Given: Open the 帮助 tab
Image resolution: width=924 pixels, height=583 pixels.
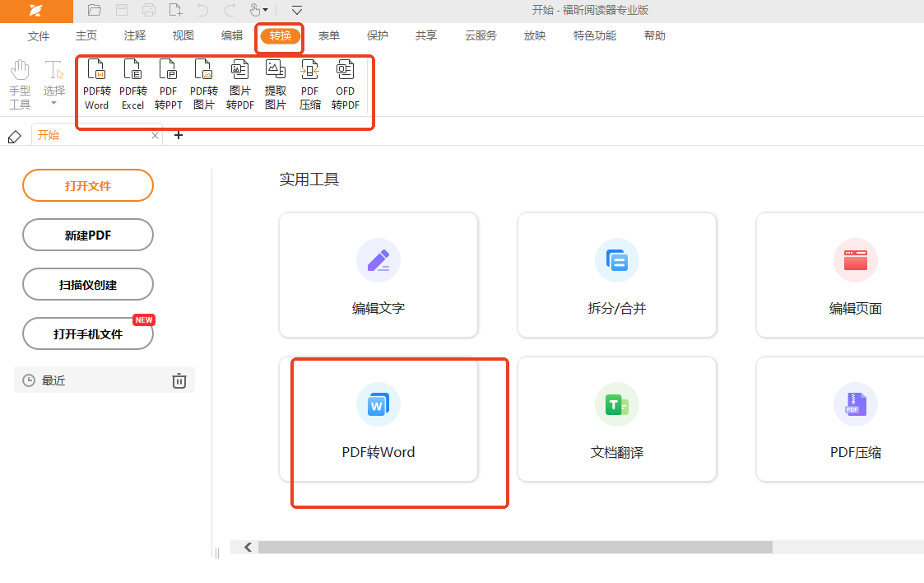Looking at the screenshot, I should click(655, 36).
